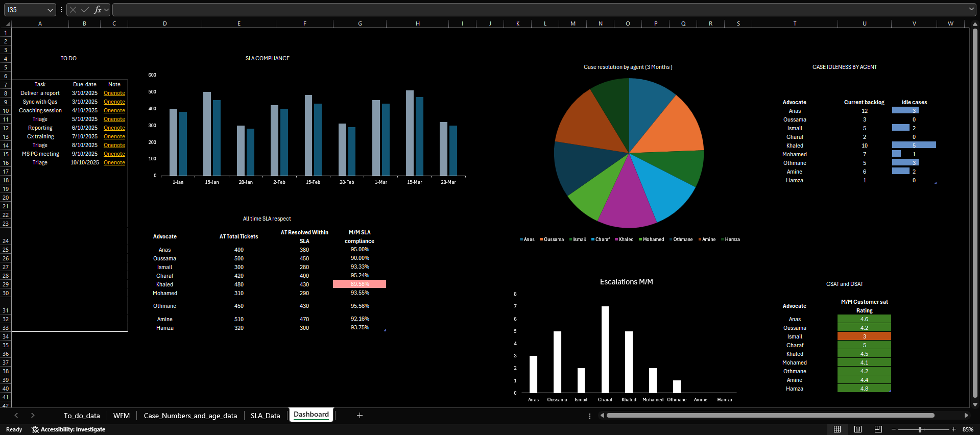Image resolution: width=980 pixels, height=435 pixels.
Task: Click the Charaf bar in Escalations M/M chart
Action: tap(605, 349)
